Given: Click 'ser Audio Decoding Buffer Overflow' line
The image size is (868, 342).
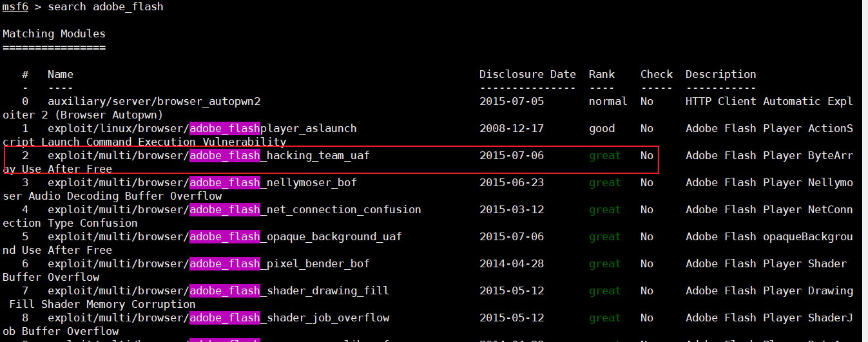Looking at the screenshot, I should (112, 196).
